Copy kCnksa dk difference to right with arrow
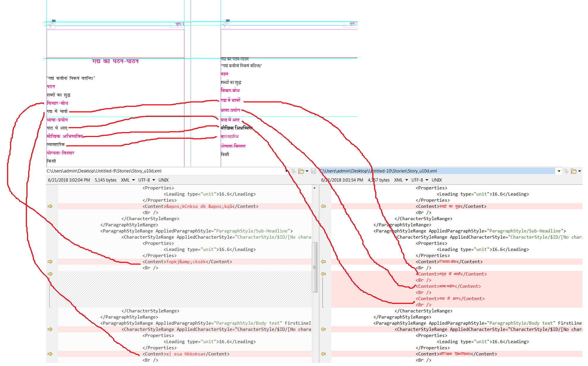 tap(50, 206)
